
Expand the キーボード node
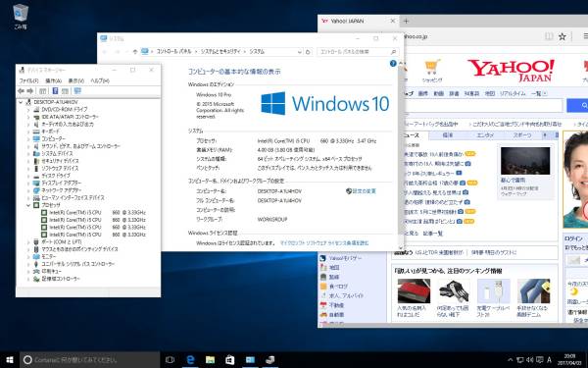click(28, 131)
